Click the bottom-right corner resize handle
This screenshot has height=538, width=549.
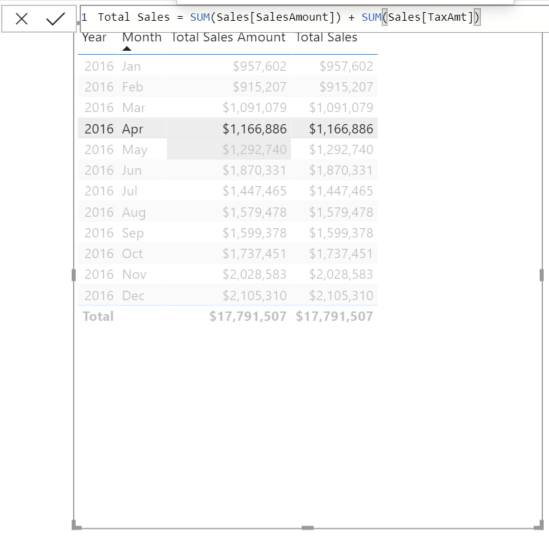(x=540, y=525)
